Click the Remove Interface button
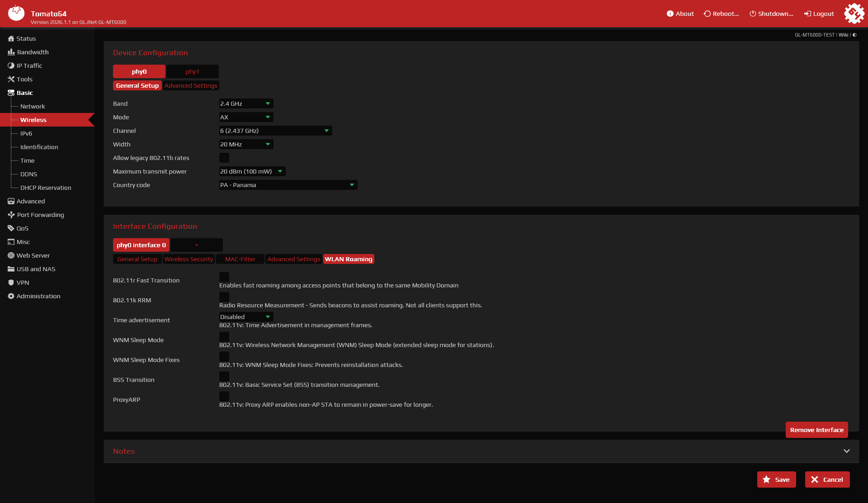Viewport: 868px width, 503px height. click(816, 430)
